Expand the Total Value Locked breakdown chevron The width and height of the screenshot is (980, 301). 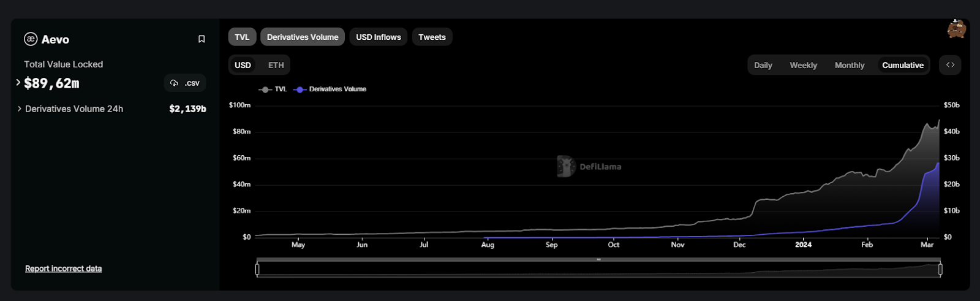point(18,82)
